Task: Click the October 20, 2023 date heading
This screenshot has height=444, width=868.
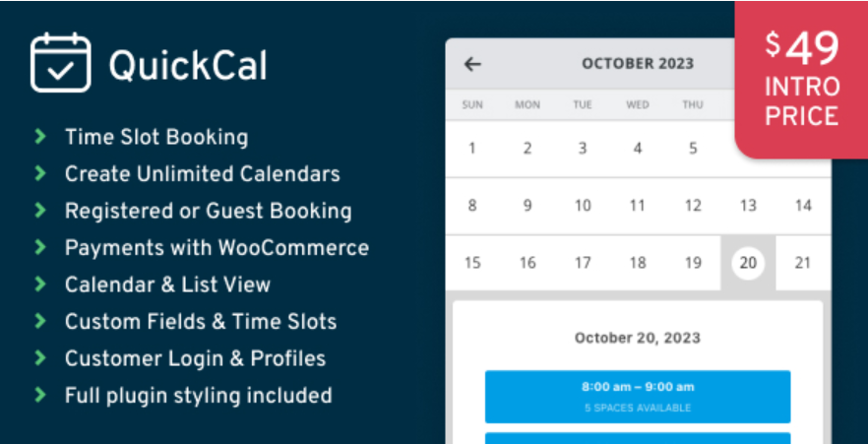Action: [x=637, y=338]
